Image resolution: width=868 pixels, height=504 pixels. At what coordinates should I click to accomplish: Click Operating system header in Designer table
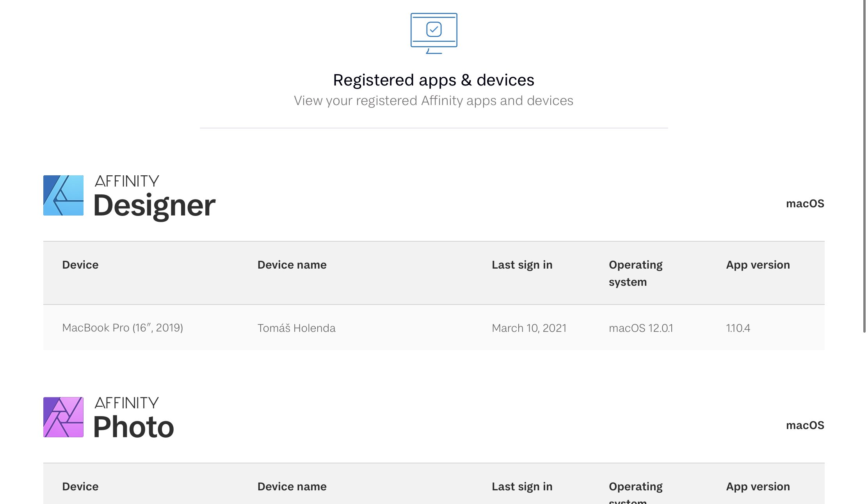[635, 273]
